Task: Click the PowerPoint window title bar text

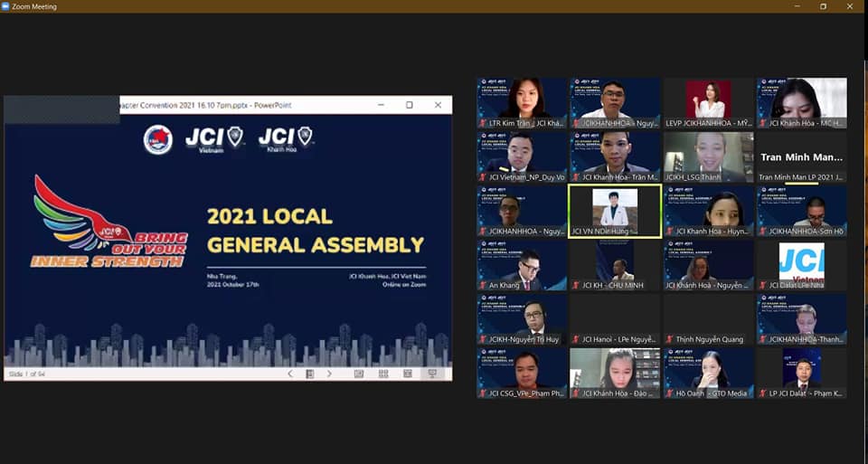Action: click(x=205, y=105)
